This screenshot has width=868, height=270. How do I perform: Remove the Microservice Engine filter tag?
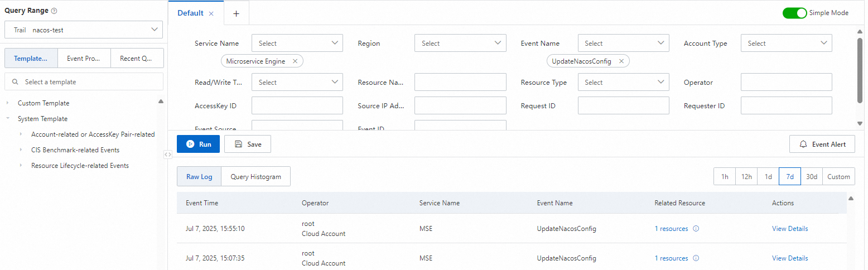(x=295, y=61)
